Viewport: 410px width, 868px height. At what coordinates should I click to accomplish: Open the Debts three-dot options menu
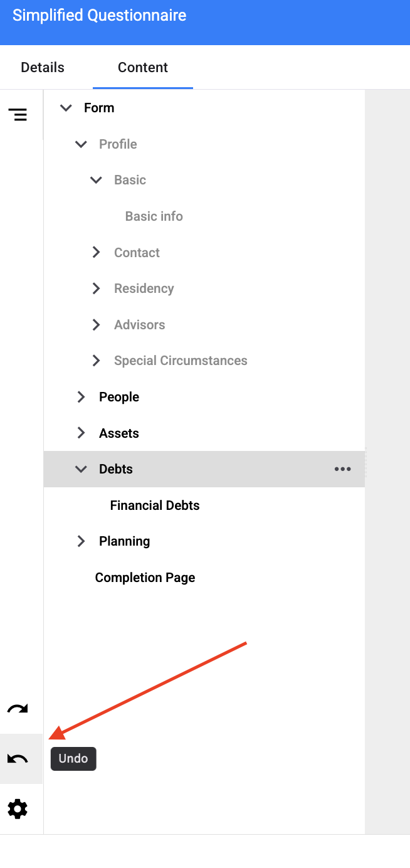(x=342, y=469)
